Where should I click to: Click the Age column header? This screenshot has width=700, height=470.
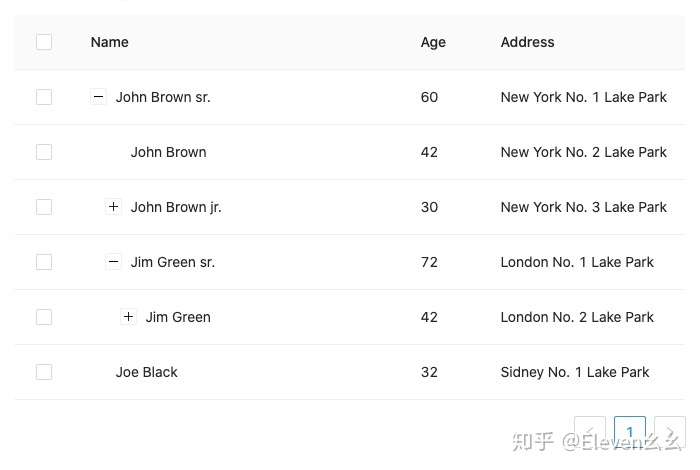[433, 42]
